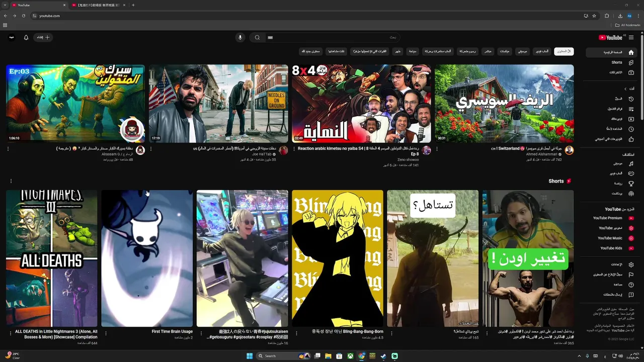Open the Kimetsu no Yaiba reaction thumbnail
The height and width of the screenshot is (362, 644).
pyautogui.click(x=361, y=104)
